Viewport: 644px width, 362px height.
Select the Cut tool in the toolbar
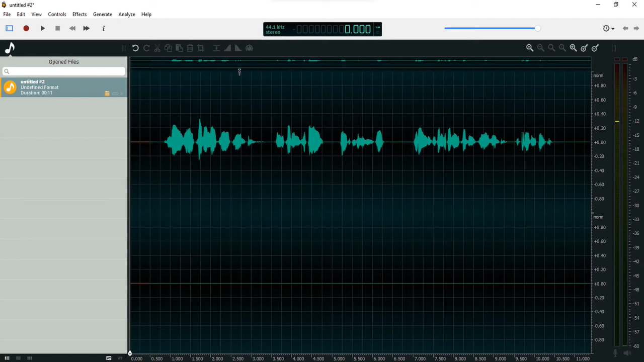click(157, 48)
